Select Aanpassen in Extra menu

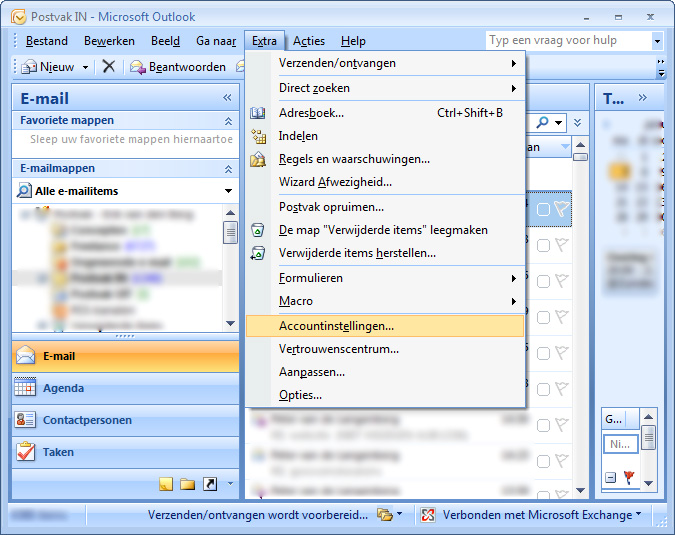385,372
